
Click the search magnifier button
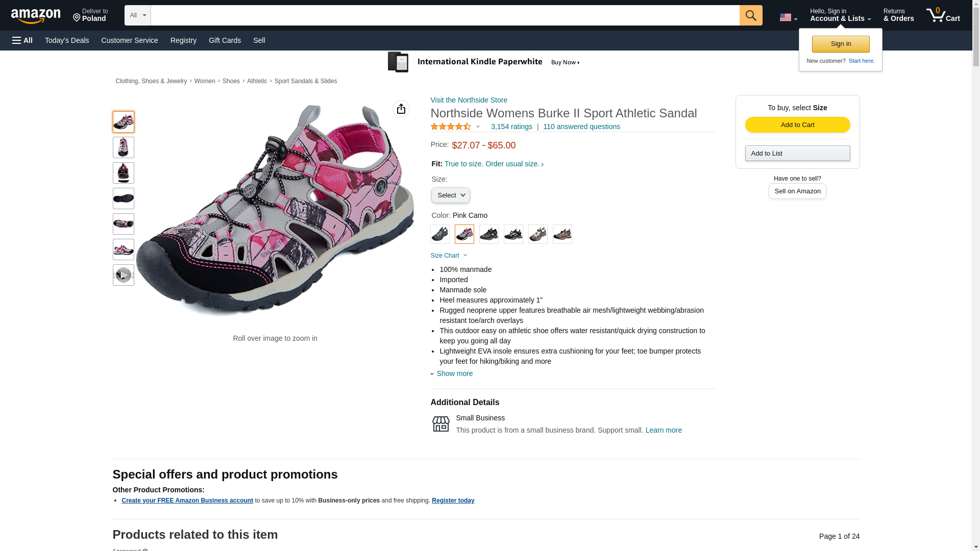click(x=750, y=15)
